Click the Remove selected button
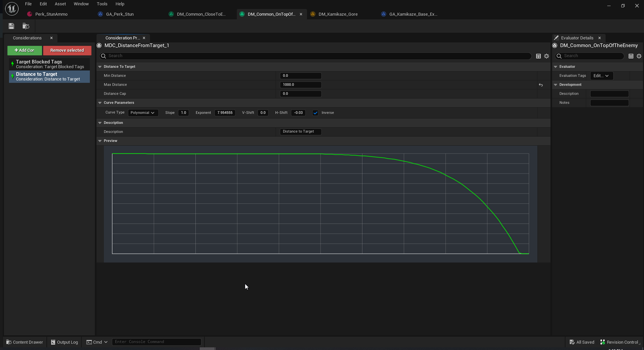The height and width of the screenshot is (350, 644). [x=67, y=50]
